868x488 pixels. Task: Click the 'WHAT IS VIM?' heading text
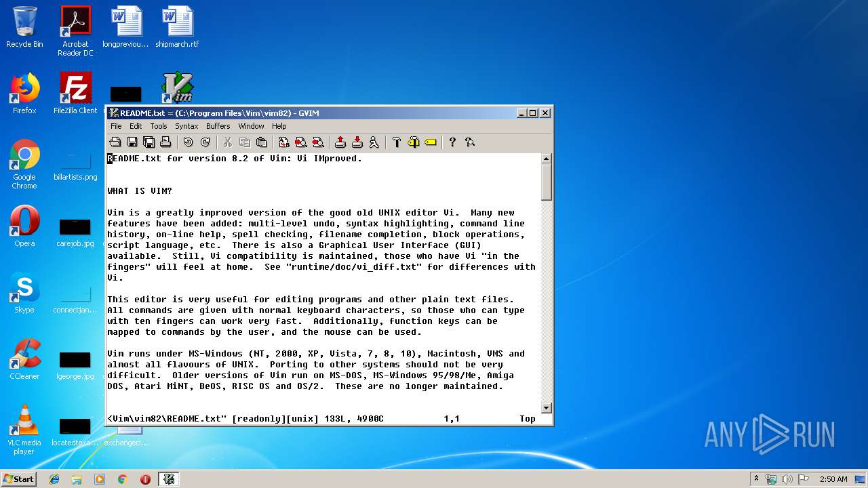(x=140, y=191)
